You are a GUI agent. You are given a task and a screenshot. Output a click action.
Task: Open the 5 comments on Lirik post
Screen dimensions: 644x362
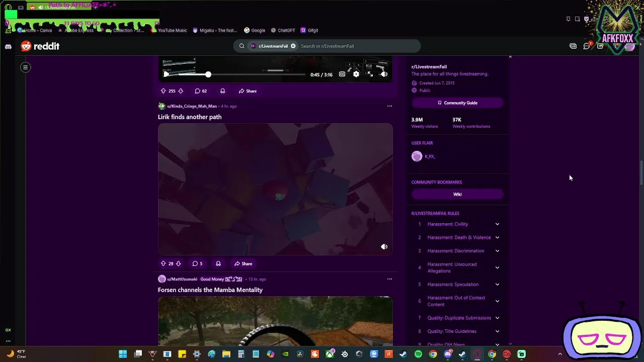(x=197, y=263)
